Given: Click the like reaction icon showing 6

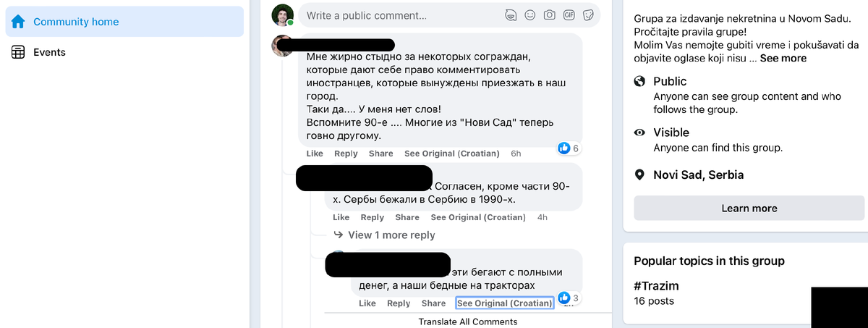Looking at the screenshot, I should [x=564, y=148].
